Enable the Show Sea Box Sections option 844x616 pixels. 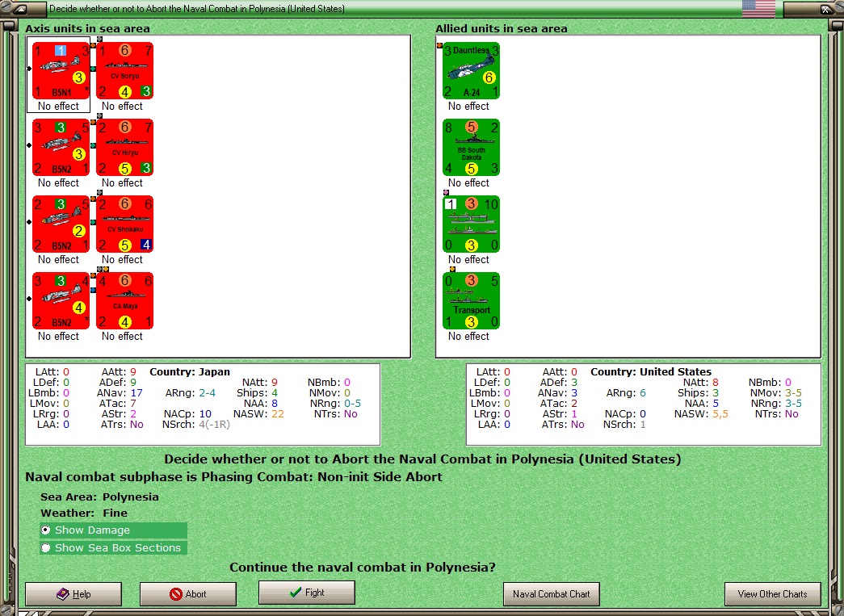coord(113,547)
